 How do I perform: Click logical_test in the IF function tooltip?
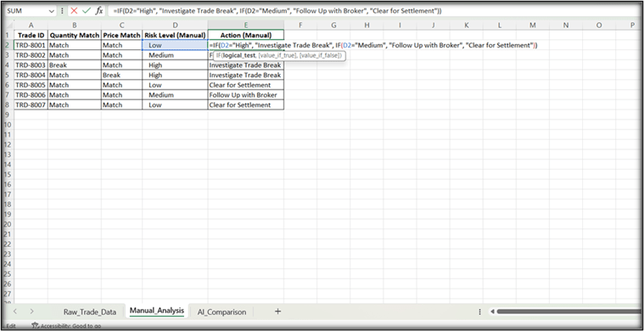click(x=239, y=55)
